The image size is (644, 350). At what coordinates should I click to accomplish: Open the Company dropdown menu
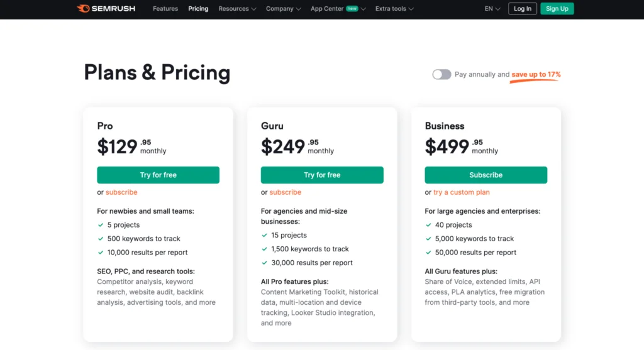pos(283,9)
